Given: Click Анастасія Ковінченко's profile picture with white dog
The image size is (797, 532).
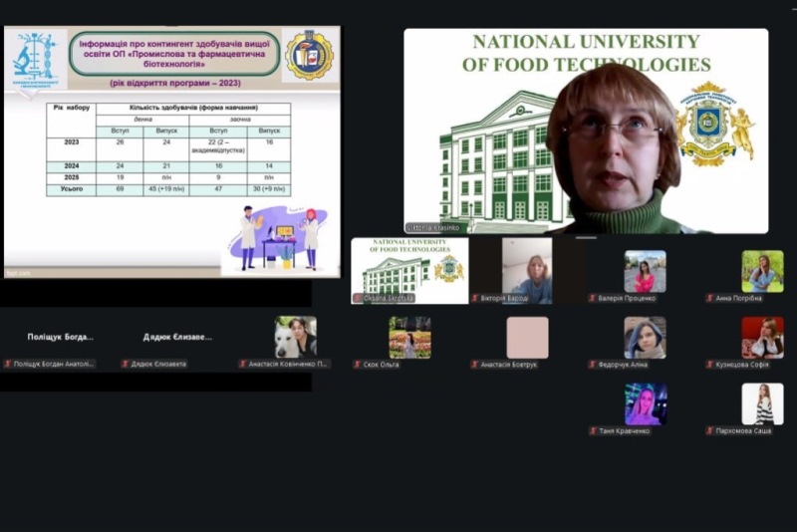Looking at the screenshot, I should point(295,338).
